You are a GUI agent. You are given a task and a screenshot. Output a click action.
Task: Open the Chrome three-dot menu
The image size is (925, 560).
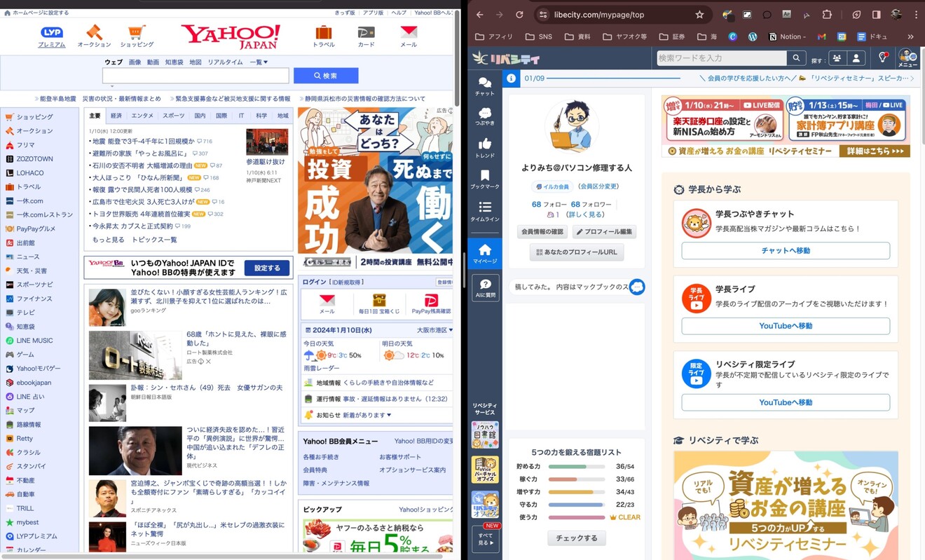click(x=916, y=15)
